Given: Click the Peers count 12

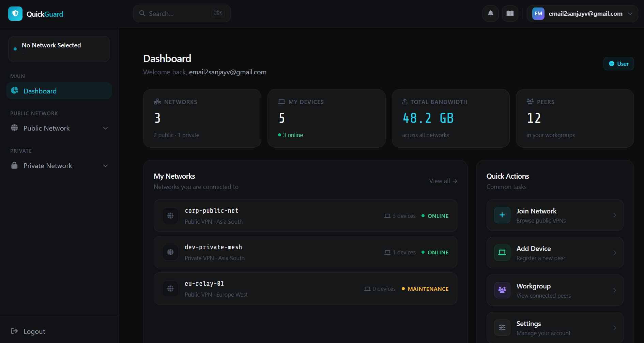Looking at the screenshot, I should [534, 118].
